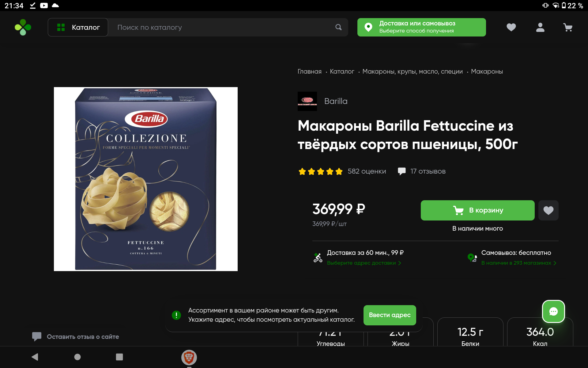588x368 pixels.
Task: Add pasta with В корзину button
Action: [477, 210]
